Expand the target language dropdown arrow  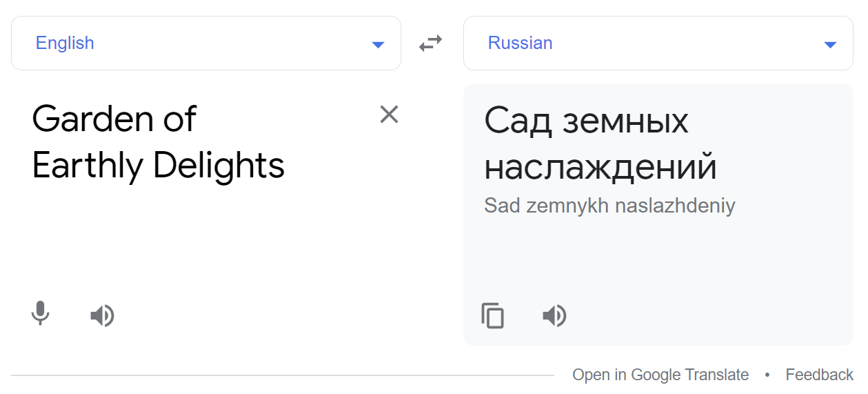pos(830,45)
